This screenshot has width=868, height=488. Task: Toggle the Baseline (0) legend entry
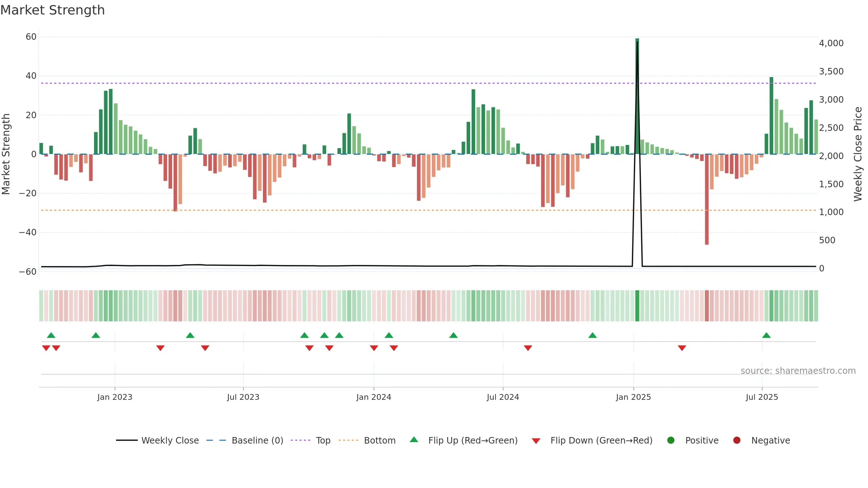tap(245, 440)
